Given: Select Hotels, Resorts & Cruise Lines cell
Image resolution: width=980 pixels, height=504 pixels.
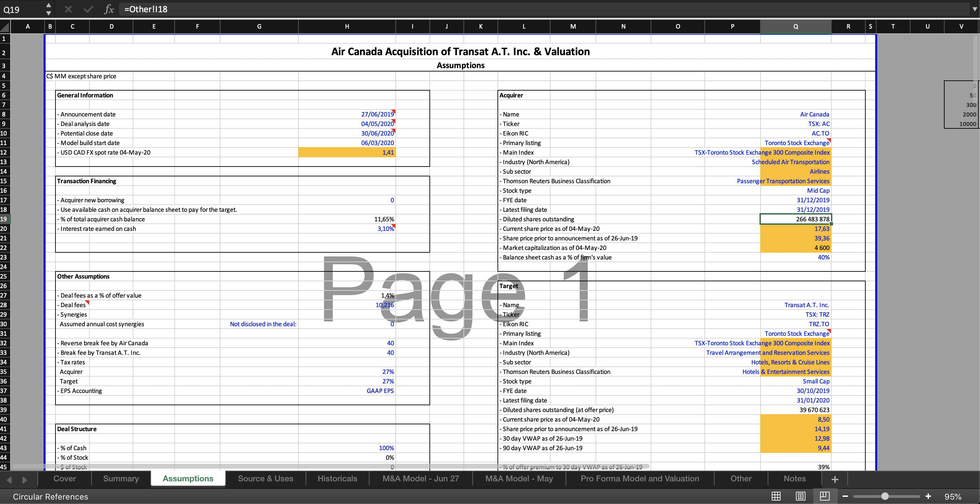Looking at the screenshot, I should [x=796, y=362].
